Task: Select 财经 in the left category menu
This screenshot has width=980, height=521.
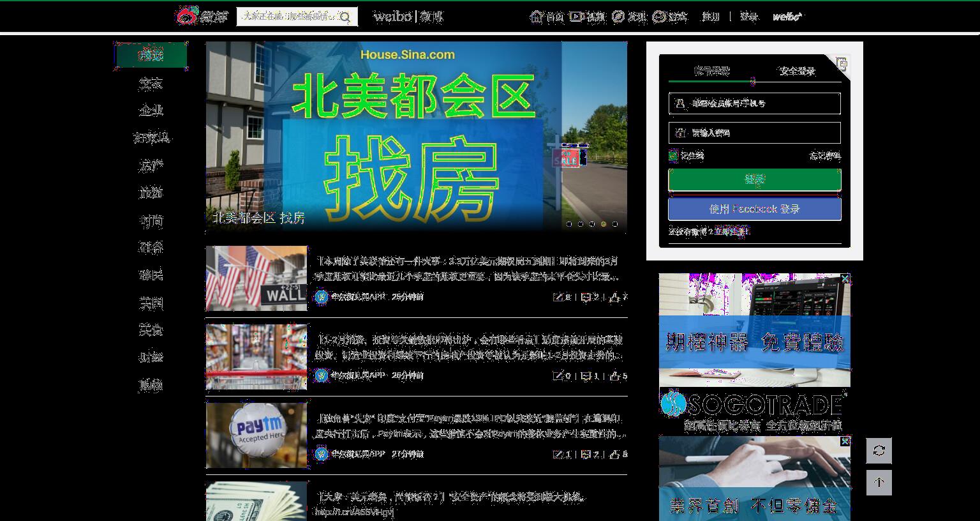Action: pos(151,358)
